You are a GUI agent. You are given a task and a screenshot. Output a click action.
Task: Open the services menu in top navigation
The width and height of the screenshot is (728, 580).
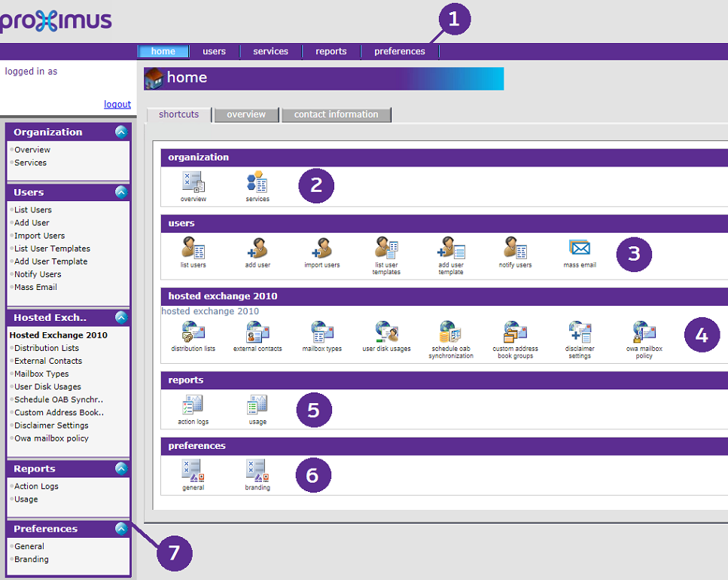coord(270,51)
